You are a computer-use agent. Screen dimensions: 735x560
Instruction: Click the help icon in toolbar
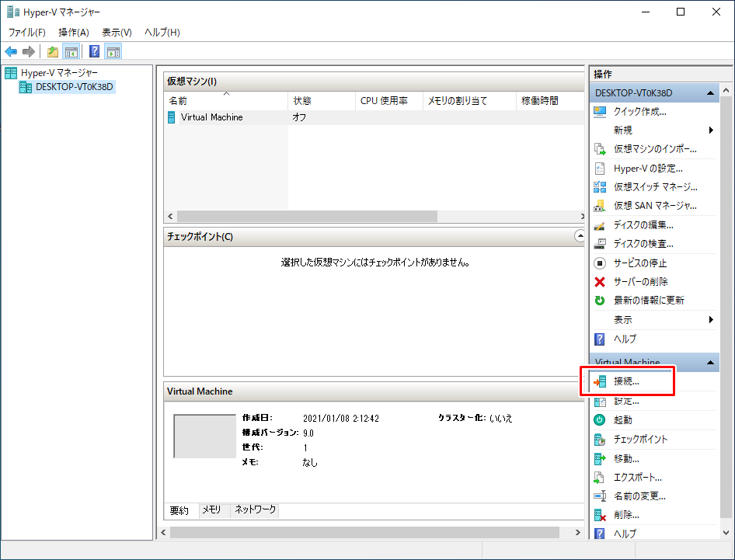(x=94, y=52)
